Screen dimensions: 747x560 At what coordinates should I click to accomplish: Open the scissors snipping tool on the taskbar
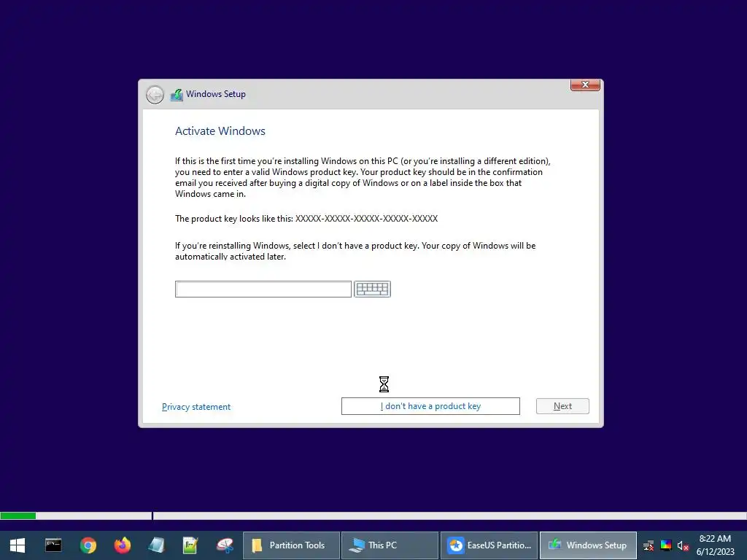tap(225, 545)
